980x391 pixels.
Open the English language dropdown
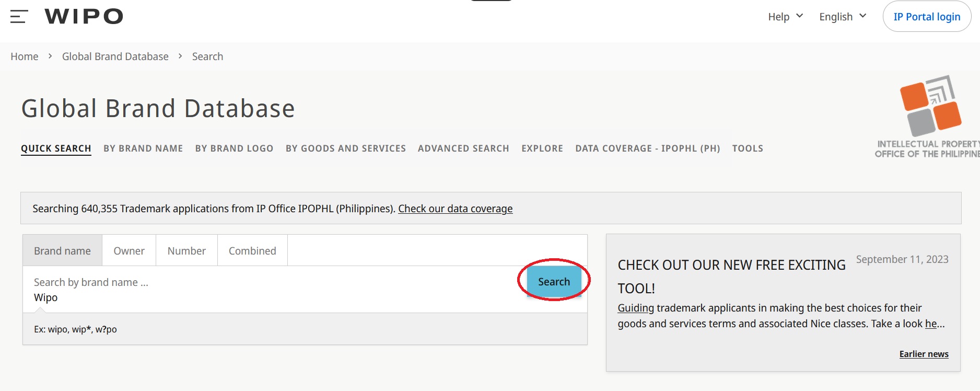pyautogui.click(x=842, y=17)
